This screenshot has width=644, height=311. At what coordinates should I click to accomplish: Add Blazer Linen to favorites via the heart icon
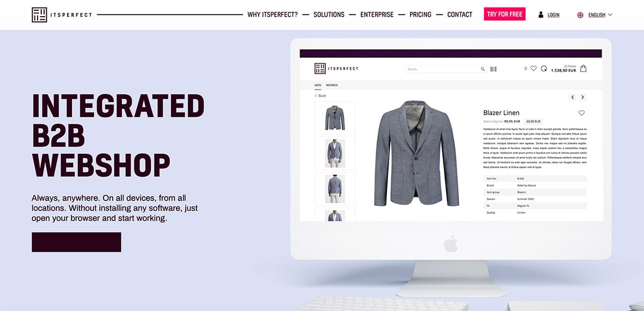tap(581, 113)
